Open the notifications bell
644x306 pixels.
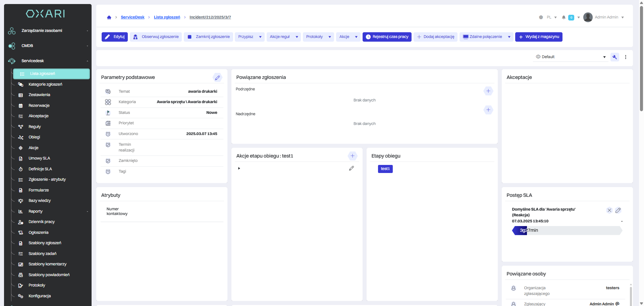point(563,17)
